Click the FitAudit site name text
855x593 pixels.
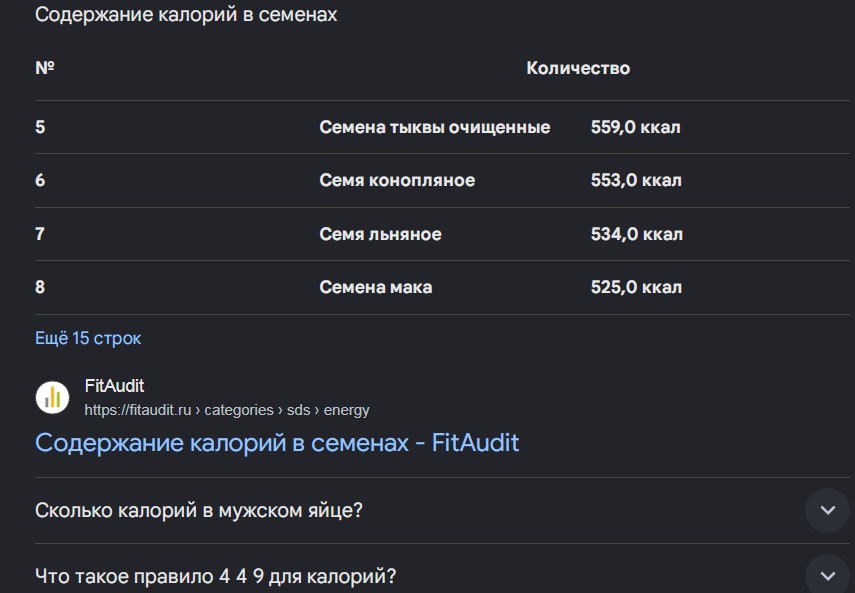114,386
